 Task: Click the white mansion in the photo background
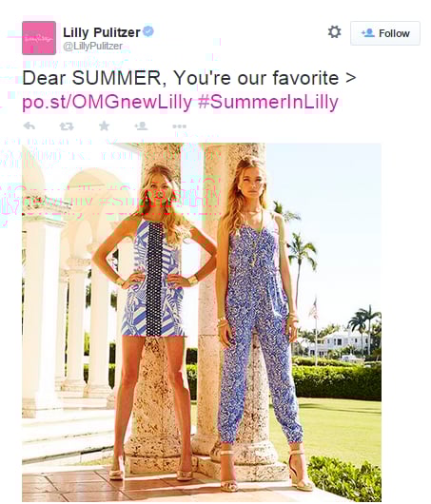335,344
